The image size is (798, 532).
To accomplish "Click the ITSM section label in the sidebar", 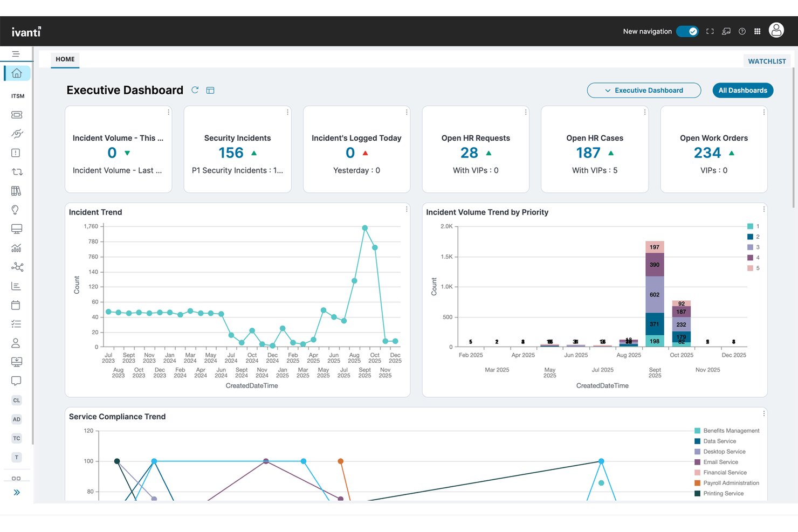I will pyautogui.click(x=18, y=96).
